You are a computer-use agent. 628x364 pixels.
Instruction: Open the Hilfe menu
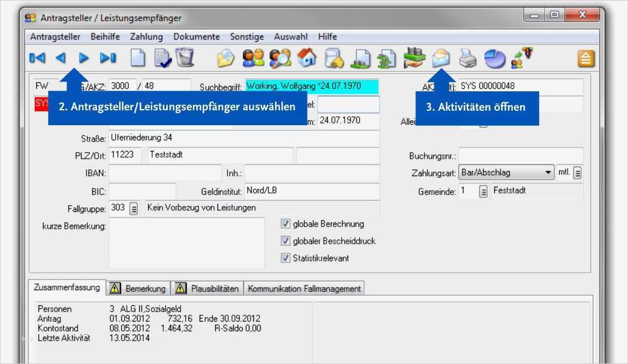coord(327,36)
